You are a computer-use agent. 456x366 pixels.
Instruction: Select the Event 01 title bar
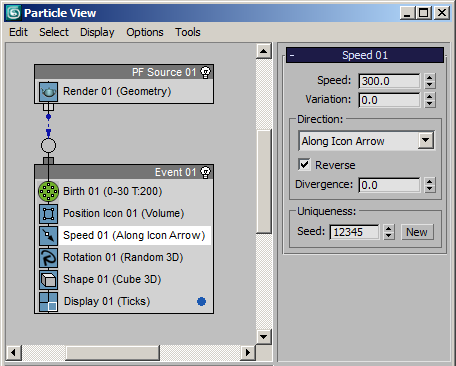124,172
